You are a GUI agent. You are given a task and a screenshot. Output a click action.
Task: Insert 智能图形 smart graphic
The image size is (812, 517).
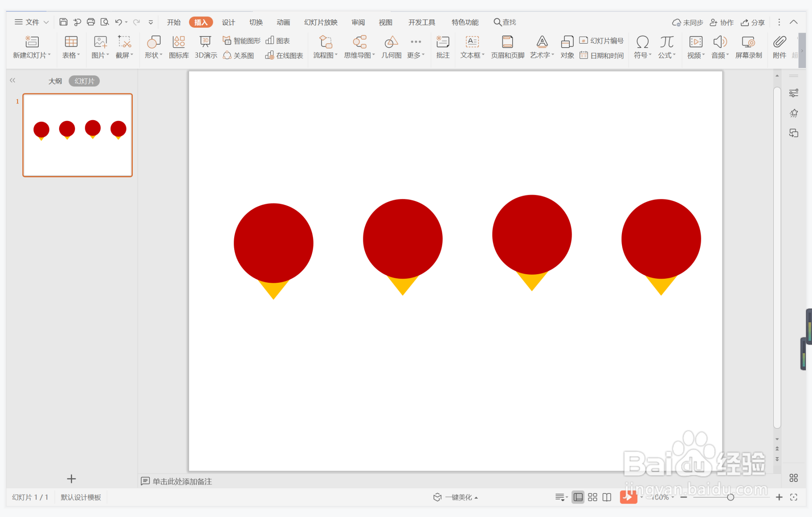pyautogui.click(x=241, y=41)
